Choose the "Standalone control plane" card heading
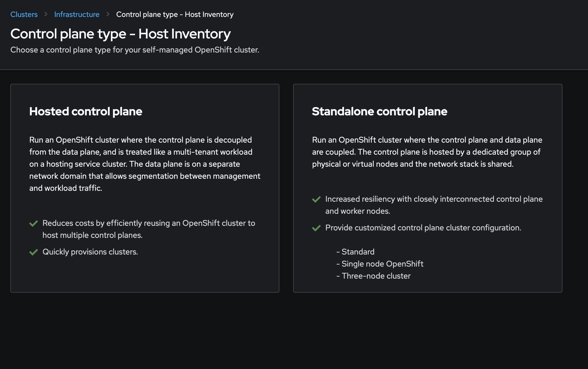This screenshot has height=369, width=588. coord(379,111)
